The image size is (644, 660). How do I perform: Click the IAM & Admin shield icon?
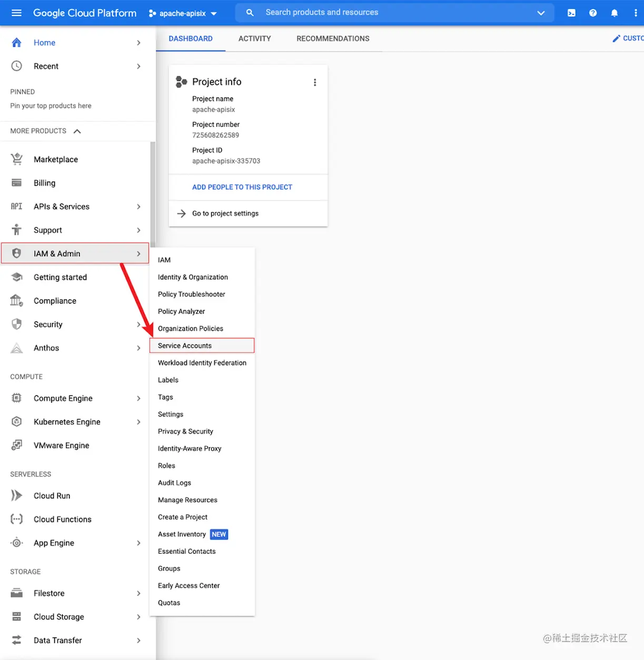[x=17, y=253]
